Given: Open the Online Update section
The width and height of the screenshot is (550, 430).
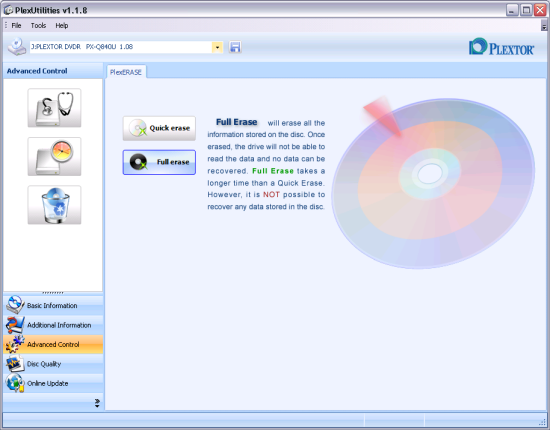Looking at the screenshot, I should pos(53,383).
